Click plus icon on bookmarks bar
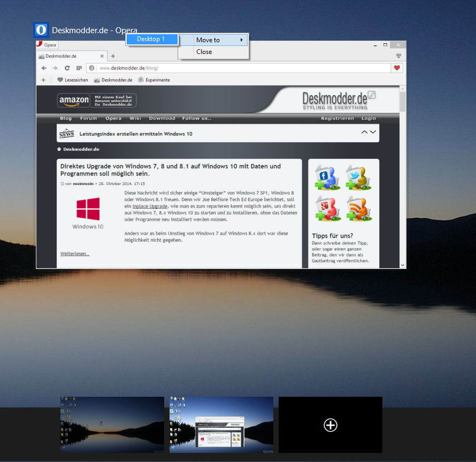This screenshot has height=462, width=476. coord(43,80)
